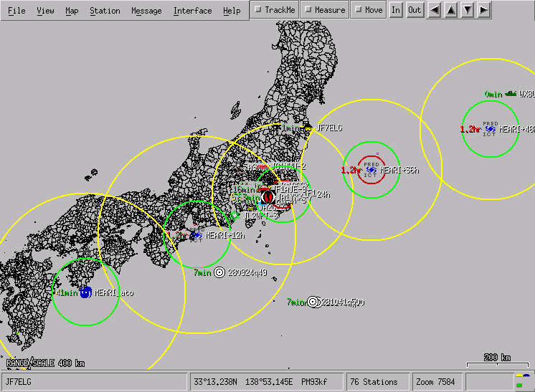This screenshot has height=392, width=535.
Task: Click earthquake marker 280924q49
Action: pyautogui.click(x=219, y=272)
